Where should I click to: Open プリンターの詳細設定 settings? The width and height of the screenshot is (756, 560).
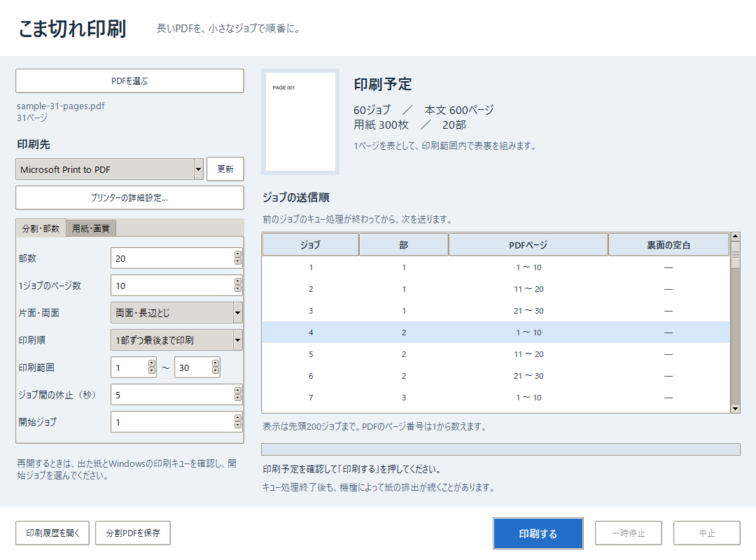[x=129, y=198]
